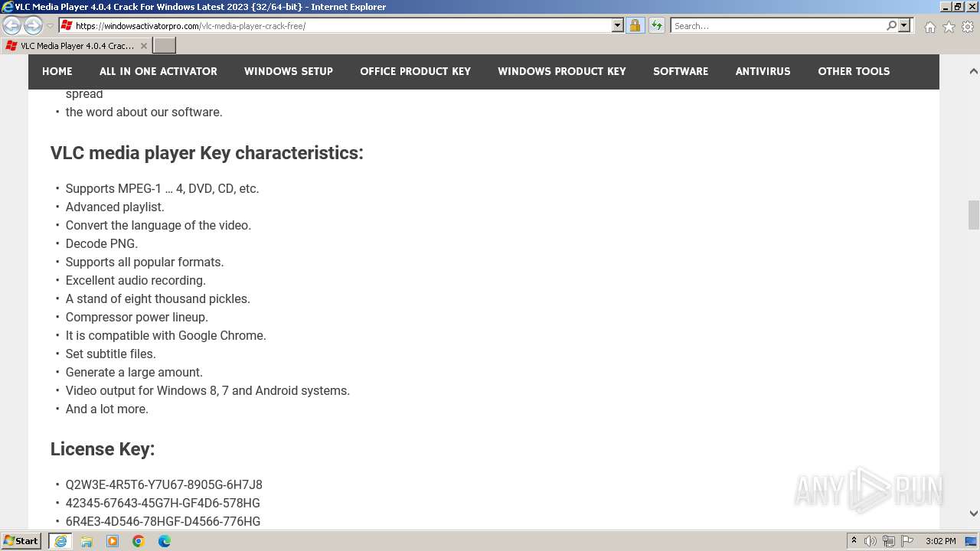Open OFFICE PRODUCT KEY menu item
980x551 pixels.
pos(416,71)
